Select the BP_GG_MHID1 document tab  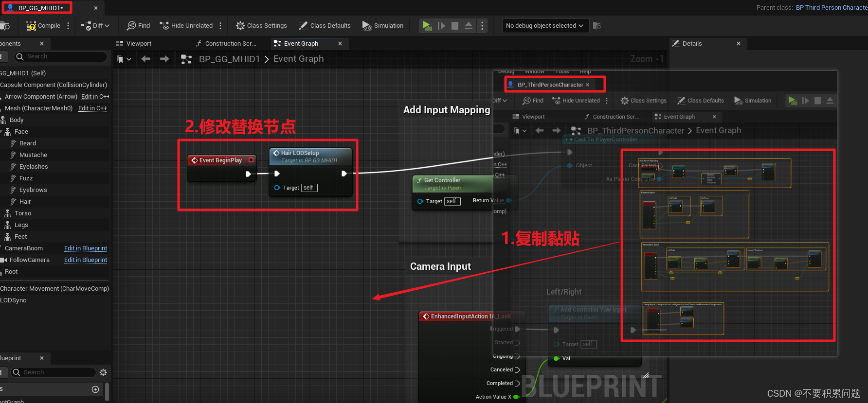(41, 8)
